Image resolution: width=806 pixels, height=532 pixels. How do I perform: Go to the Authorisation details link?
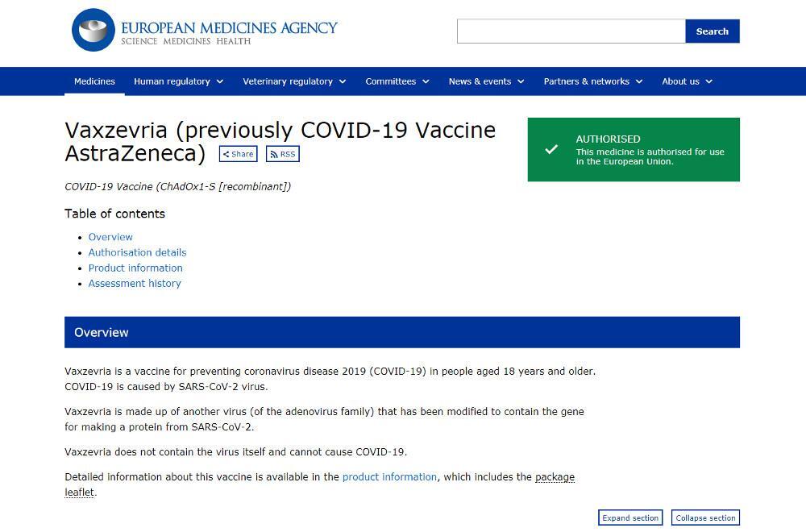(137, 252)
